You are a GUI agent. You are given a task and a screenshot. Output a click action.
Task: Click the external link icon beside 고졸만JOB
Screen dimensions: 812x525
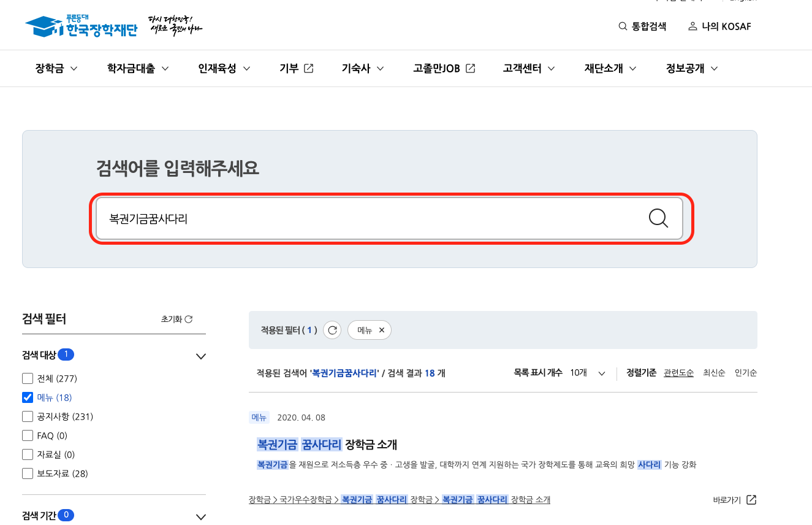click(469, 68)
